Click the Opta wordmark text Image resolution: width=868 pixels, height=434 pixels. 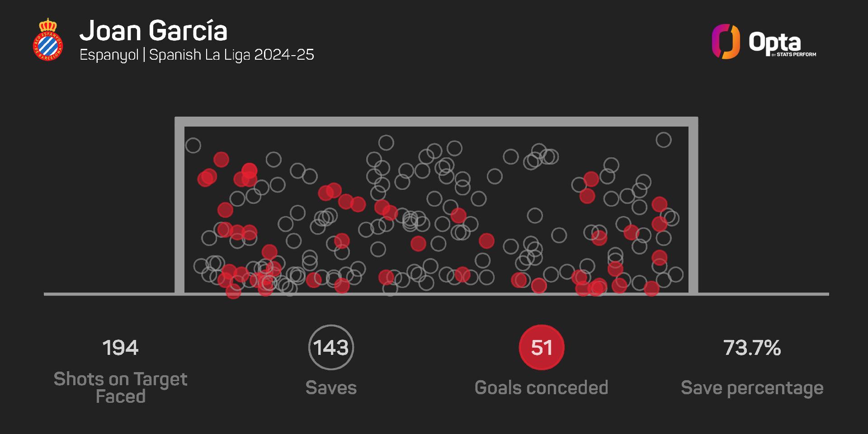pos(775,43)
